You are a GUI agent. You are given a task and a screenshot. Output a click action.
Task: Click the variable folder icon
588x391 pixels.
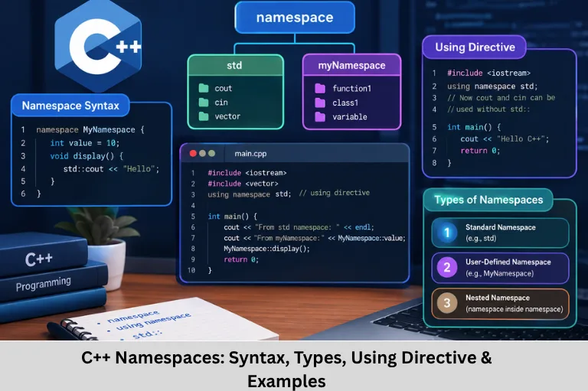[320, 117]
